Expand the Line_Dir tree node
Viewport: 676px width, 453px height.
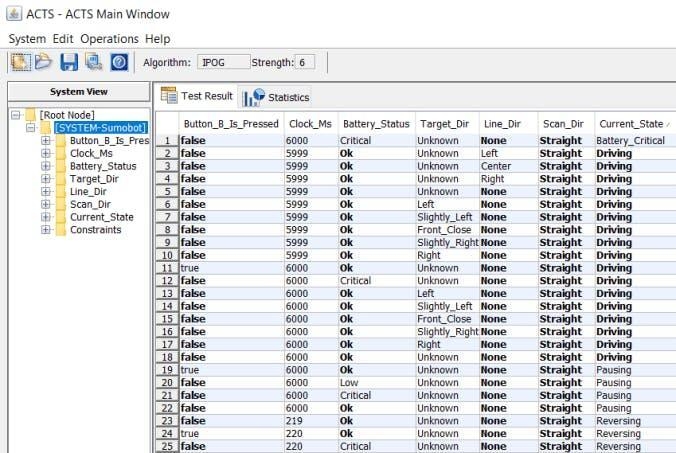coord(46,191)
